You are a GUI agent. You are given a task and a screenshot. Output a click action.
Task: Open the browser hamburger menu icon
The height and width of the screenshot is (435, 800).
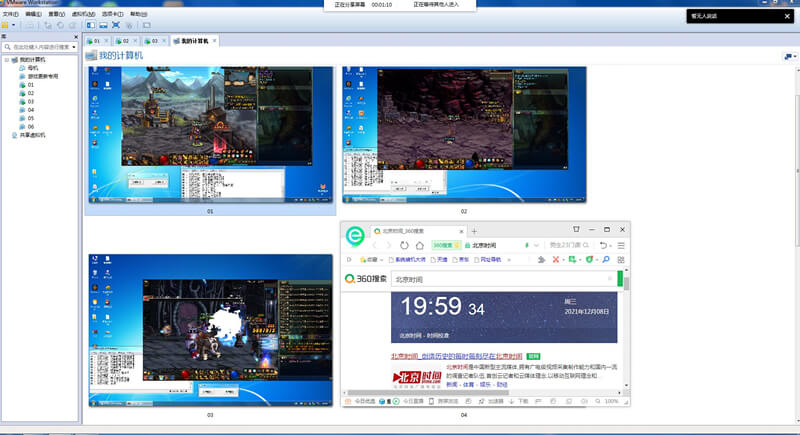click(x=621, y=245)
